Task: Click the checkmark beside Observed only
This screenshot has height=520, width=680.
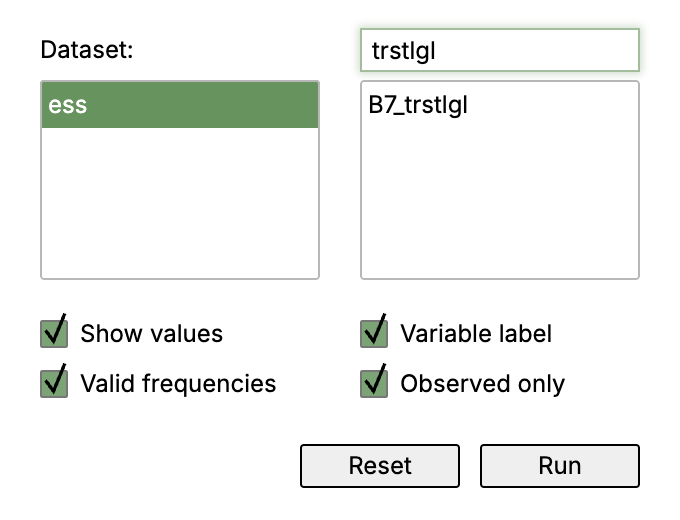Action: [376, 379]
